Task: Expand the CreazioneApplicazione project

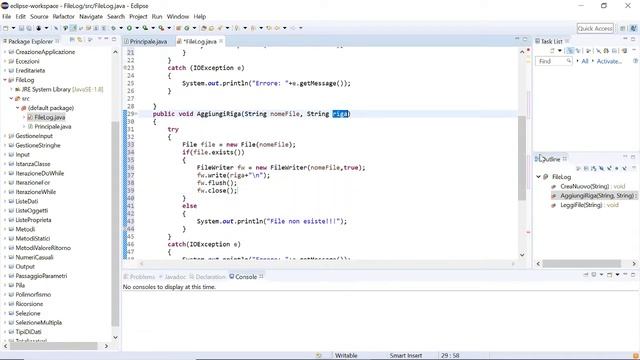Action: 5,52
